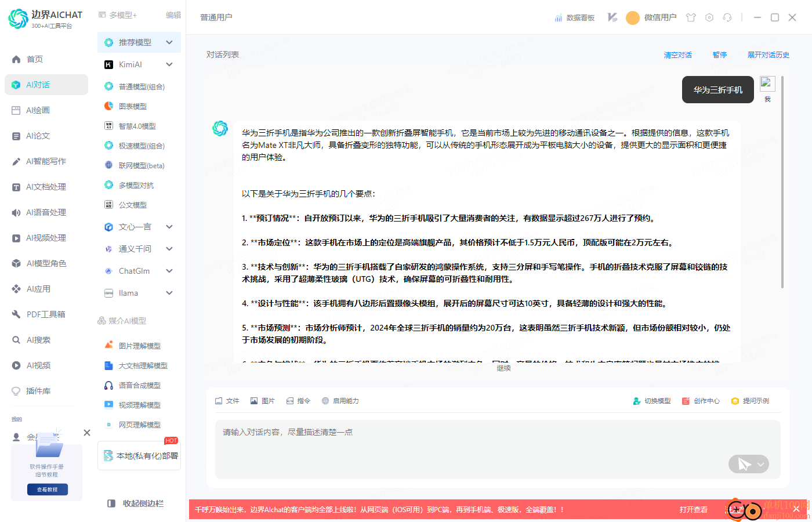Viewport: 812px width, 522px height.
Task: Click the send arrow button
Action: click(744, 464)
